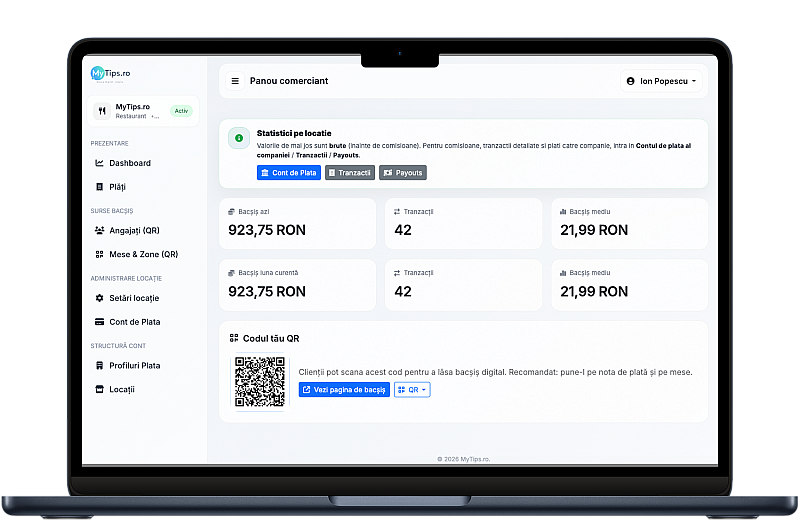Image resolution: width=800 pixels, height=521 pixels.
Task: Click the Bacșiș azi value 923,75 RON
Action: click(267, 230)
